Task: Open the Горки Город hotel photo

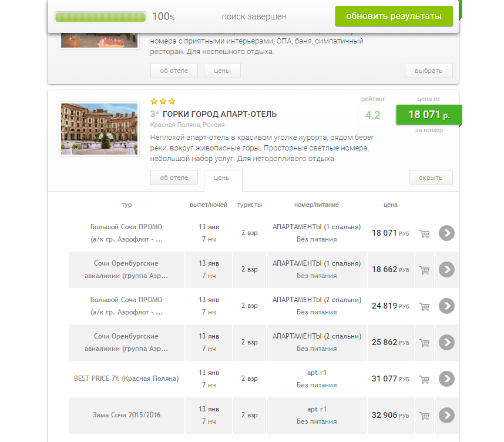Action: [x=99, y=129]
